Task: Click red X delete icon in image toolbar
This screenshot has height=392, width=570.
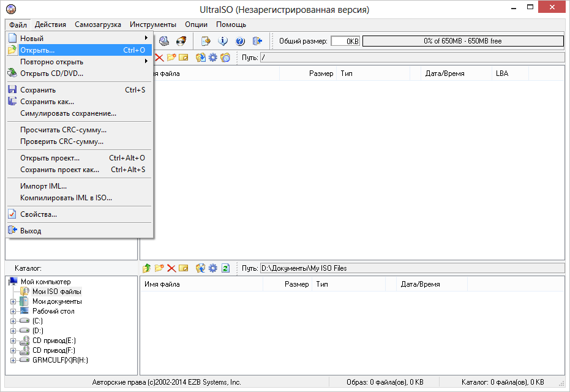Action: tap(159, 58)
